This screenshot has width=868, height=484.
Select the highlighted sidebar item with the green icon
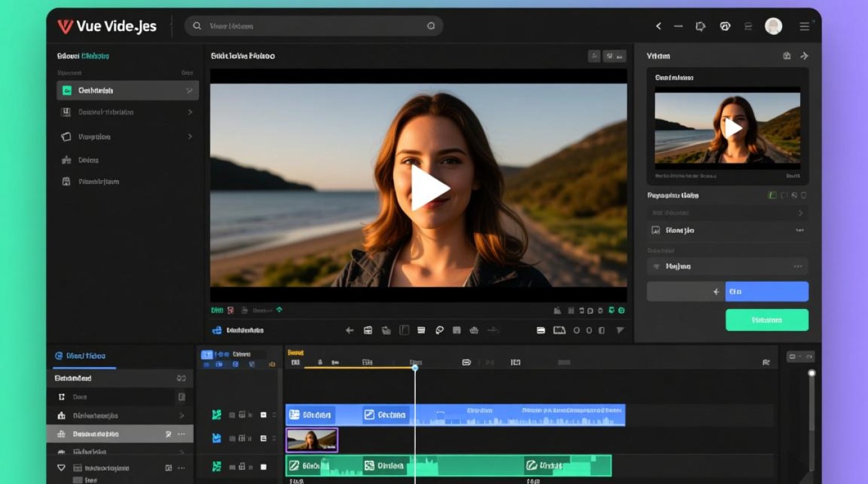pos(128,90)
